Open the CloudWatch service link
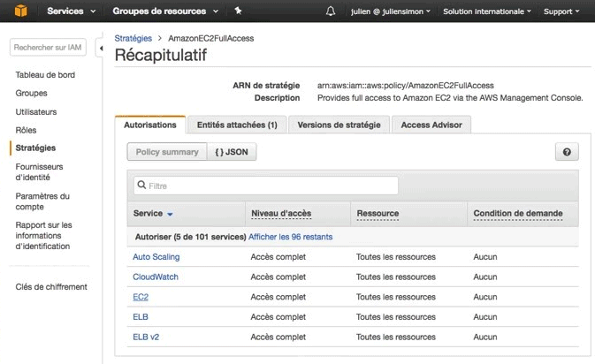595x364 pixels. tap(156, 277)
